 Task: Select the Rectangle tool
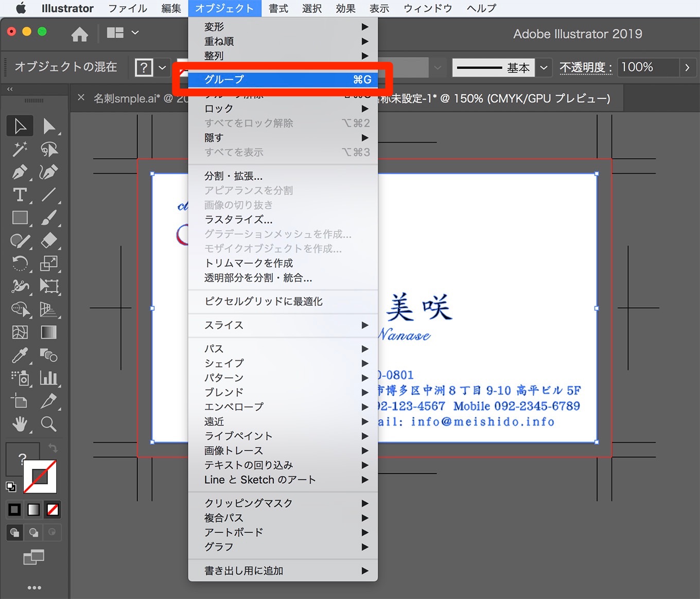pyautogui.click(x=20, y=218)
